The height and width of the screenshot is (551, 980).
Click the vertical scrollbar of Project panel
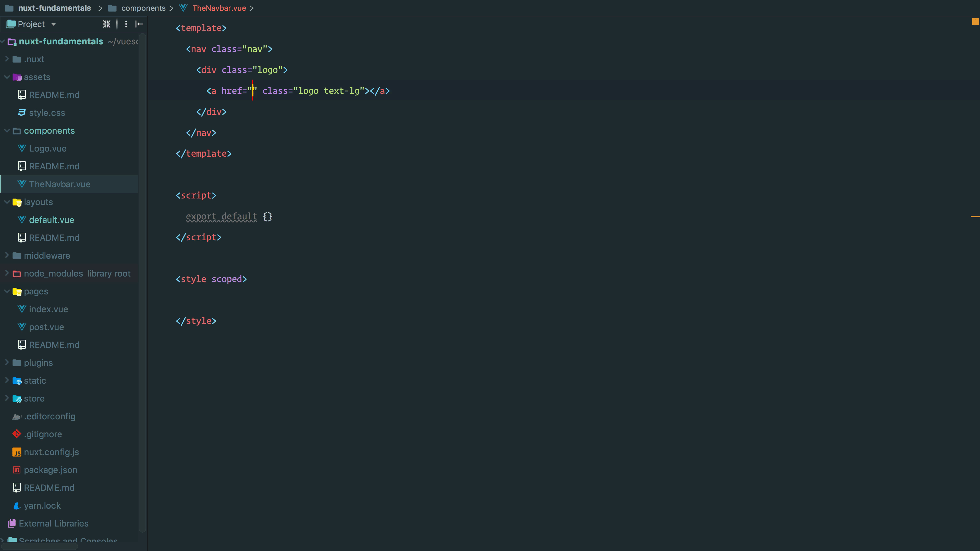tap(142, 283)
